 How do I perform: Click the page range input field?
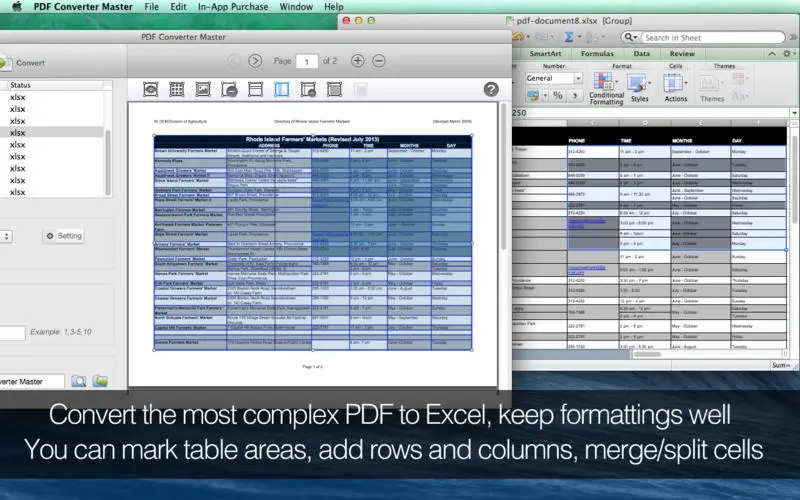click(11, 333)
